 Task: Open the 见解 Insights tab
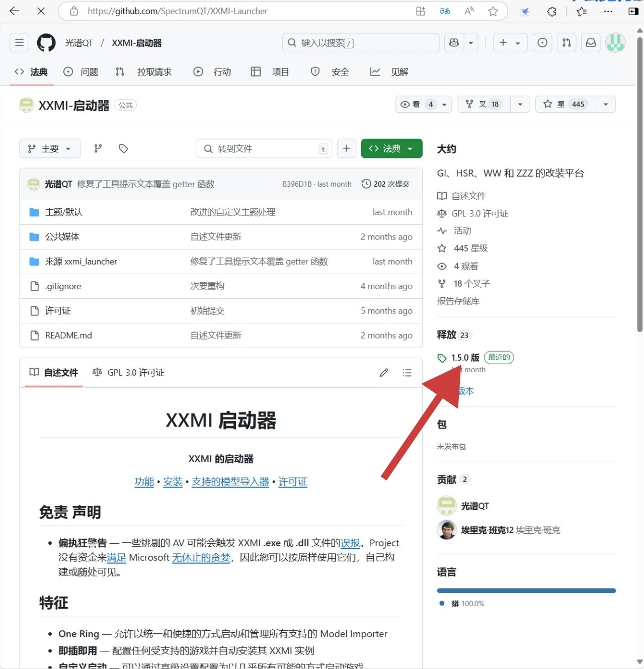click(389, 72)
